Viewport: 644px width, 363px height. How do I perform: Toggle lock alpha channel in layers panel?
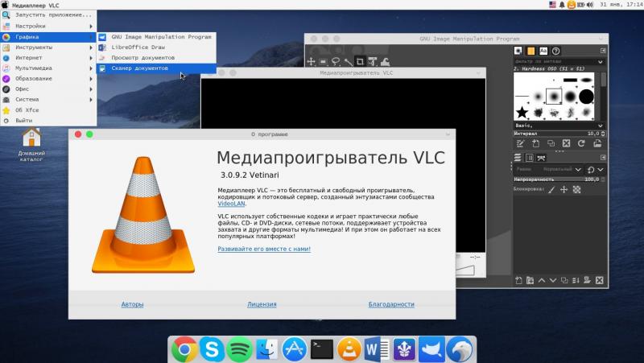pyautogui.click(x=576, y=190)
